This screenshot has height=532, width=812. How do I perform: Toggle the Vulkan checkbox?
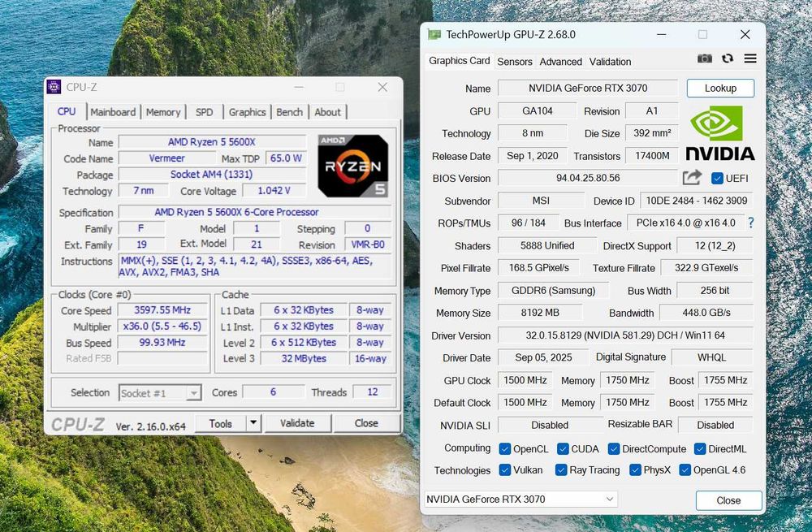(504, 469)
